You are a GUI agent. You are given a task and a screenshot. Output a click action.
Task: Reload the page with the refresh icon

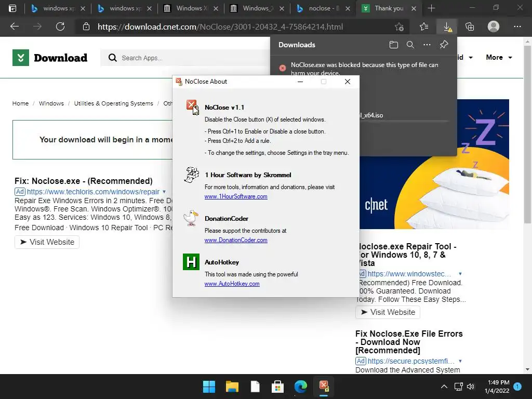tap(60, 26)
